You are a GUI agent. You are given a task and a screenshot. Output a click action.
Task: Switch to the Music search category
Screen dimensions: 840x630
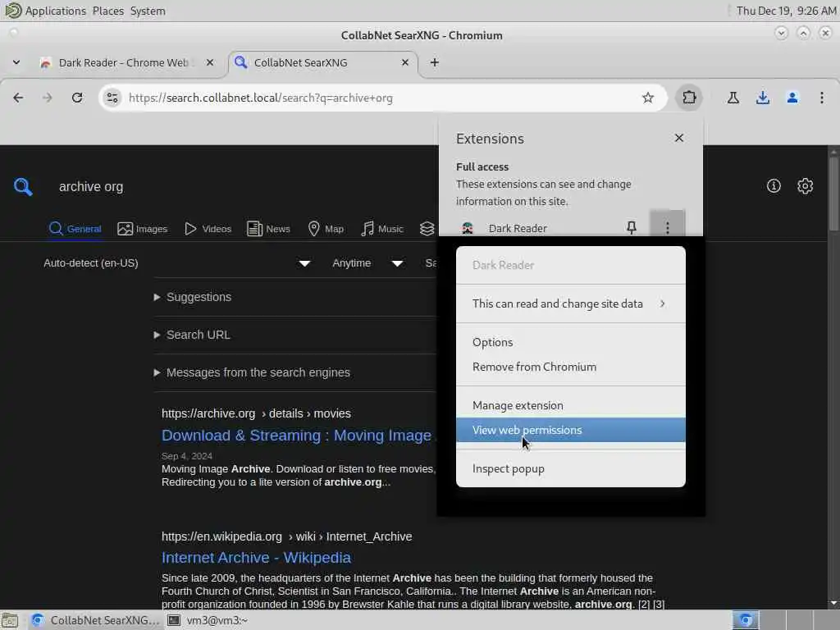(382, 229)
